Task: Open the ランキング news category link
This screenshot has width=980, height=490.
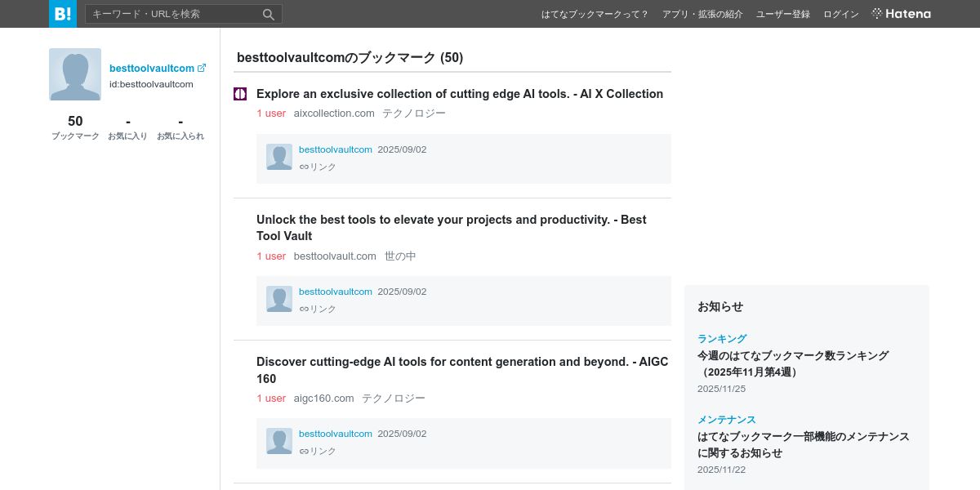Action: pos(722,338)
